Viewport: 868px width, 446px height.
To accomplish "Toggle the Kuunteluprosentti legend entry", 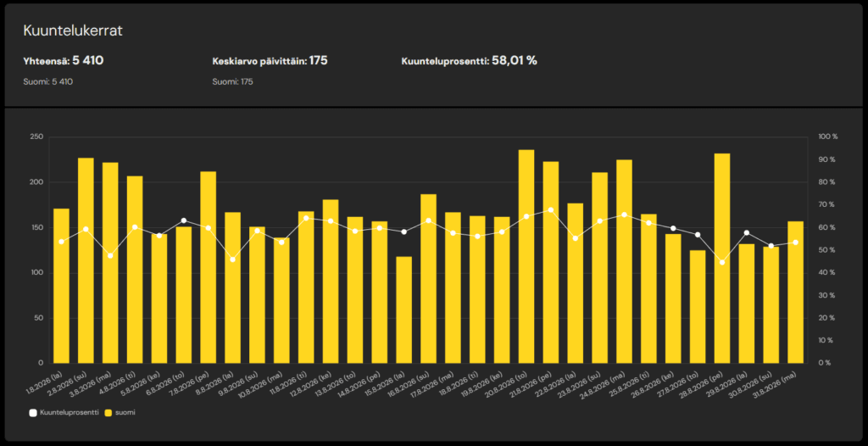I will click(64, 413).
